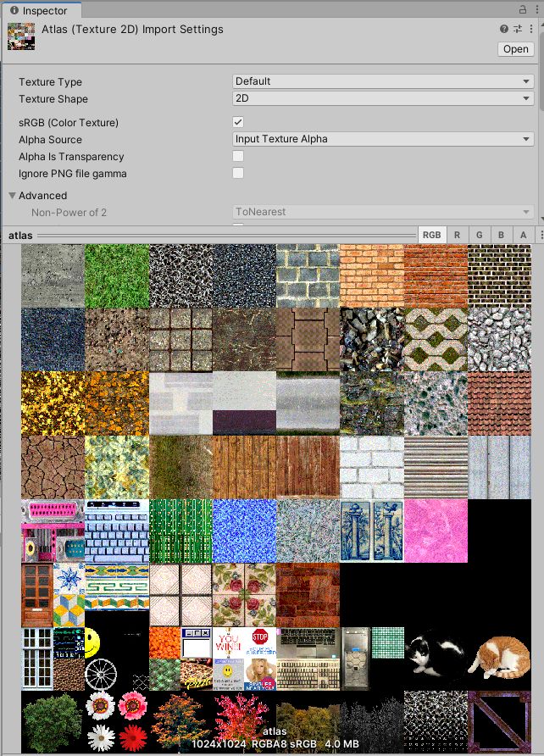544x756 pixels.
Task: Show only the B channel
Action: (501, 235)
